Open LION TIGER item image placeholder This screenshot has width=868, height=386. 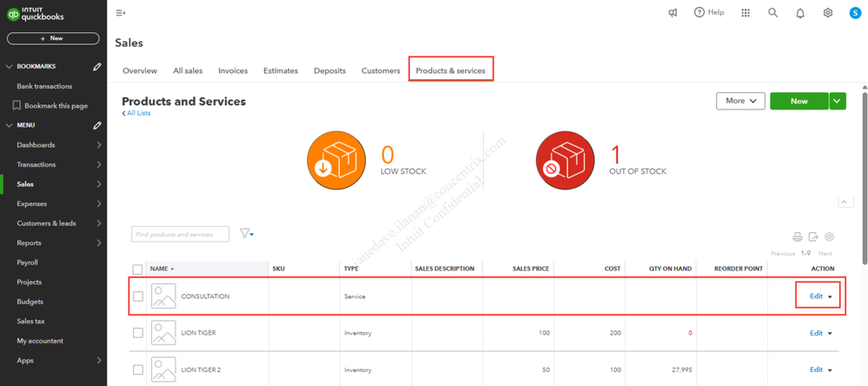point(163,333)
